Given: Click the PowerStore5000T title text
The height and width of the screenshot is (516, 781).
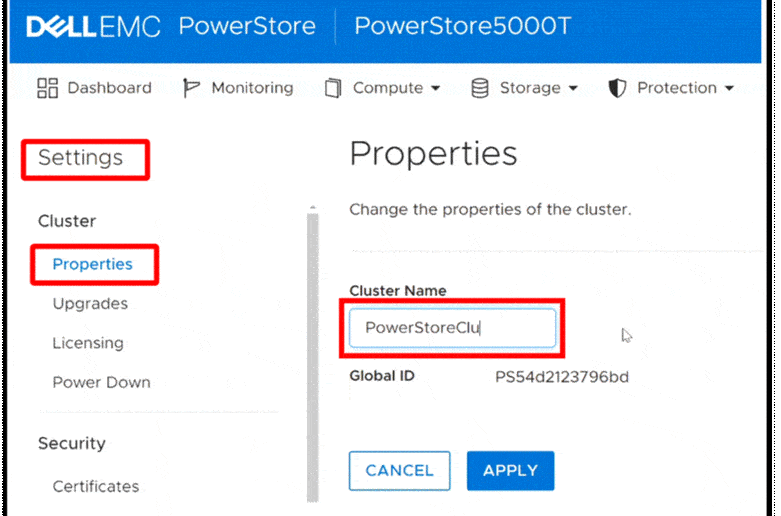Looking at the screenshot, I should click(x=462, y=26).
